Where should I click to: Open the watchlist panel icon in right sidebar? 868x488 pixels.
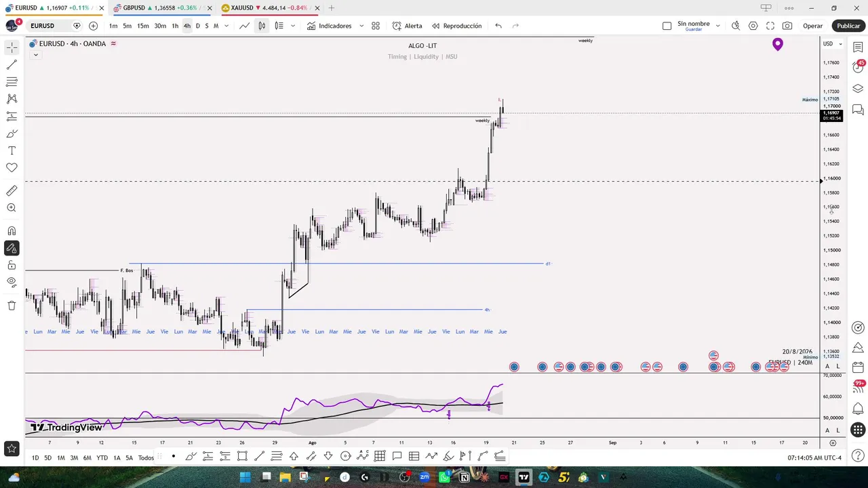tap(858, 47)
